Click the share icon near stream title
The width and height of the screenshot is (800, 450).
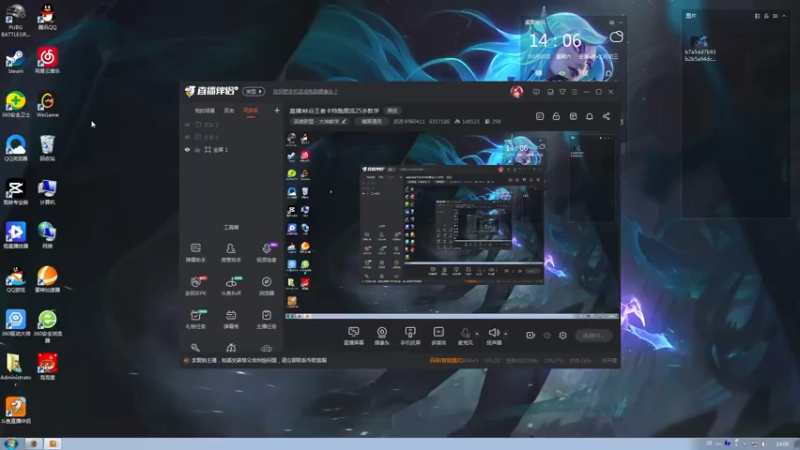tap(606, 116)
